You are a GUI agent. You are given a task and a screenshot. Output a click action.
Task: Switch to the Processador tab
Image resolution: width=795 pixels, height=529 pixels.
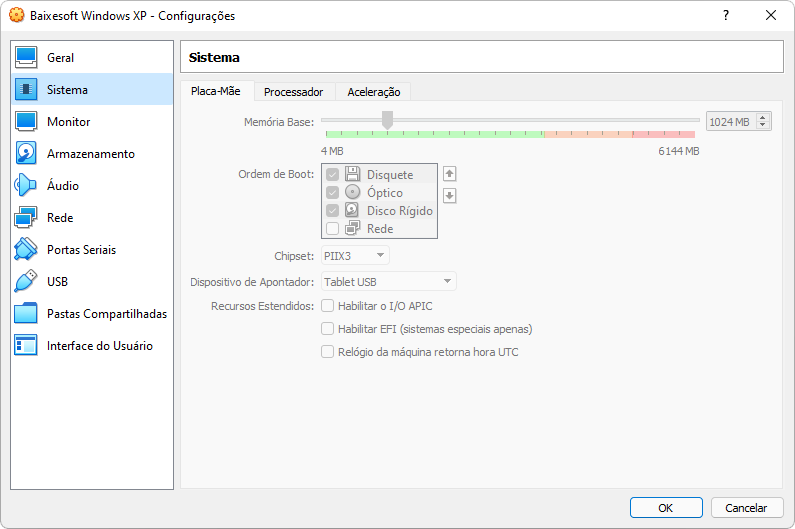click(294, 92)
